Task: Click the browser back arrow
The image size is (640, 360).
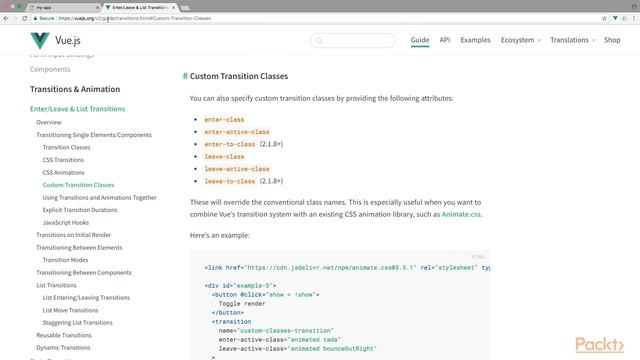Action: coord(6,18)
